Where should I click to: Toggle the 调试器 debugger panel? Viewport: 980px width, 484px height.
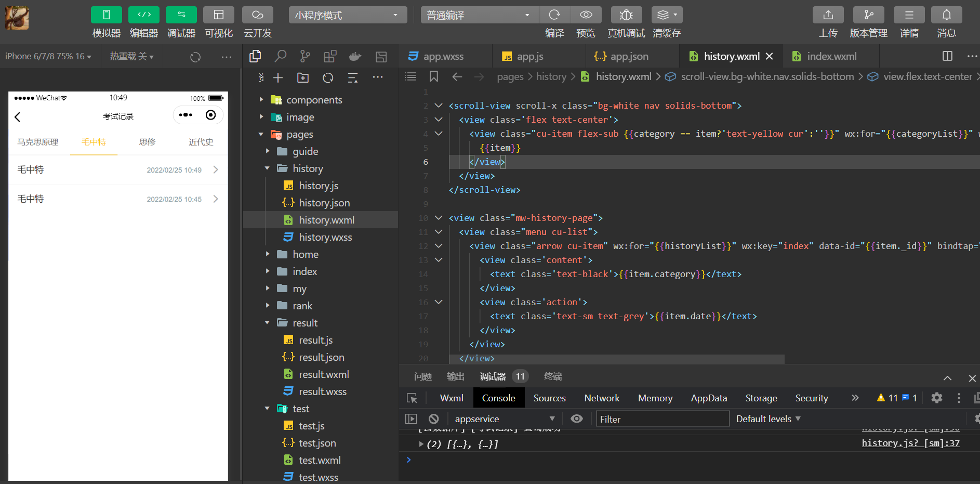click(x=181, y=15)
